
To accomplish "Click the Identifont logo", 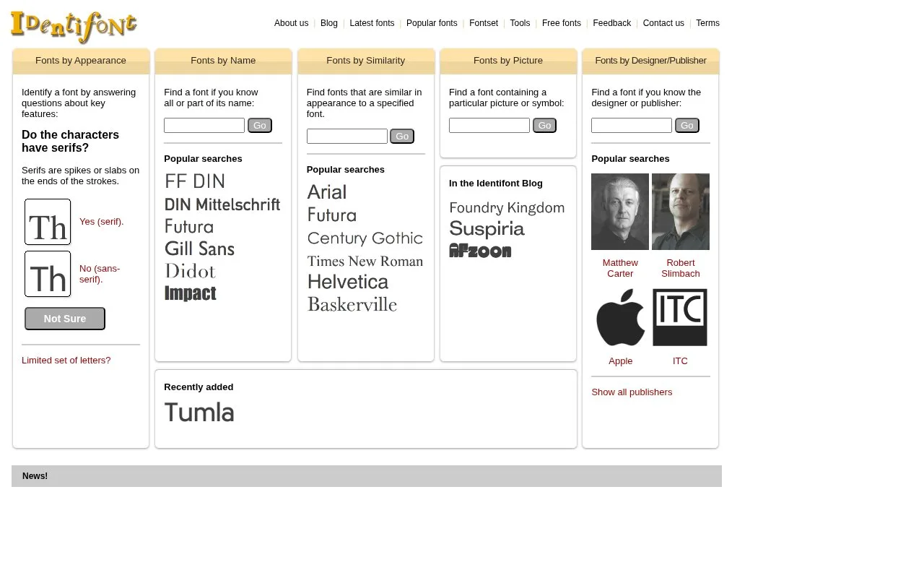I will (74, 27).
